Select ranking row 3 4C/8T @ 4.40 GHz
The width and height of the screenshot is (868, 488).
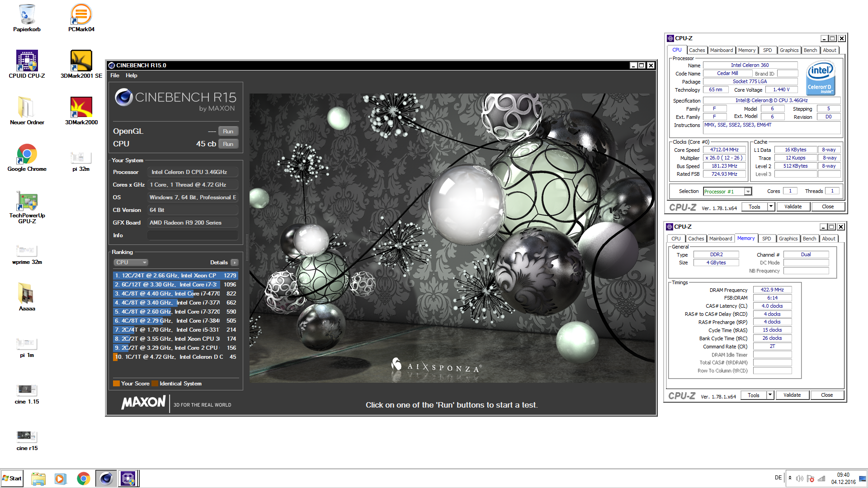(175, 294)
